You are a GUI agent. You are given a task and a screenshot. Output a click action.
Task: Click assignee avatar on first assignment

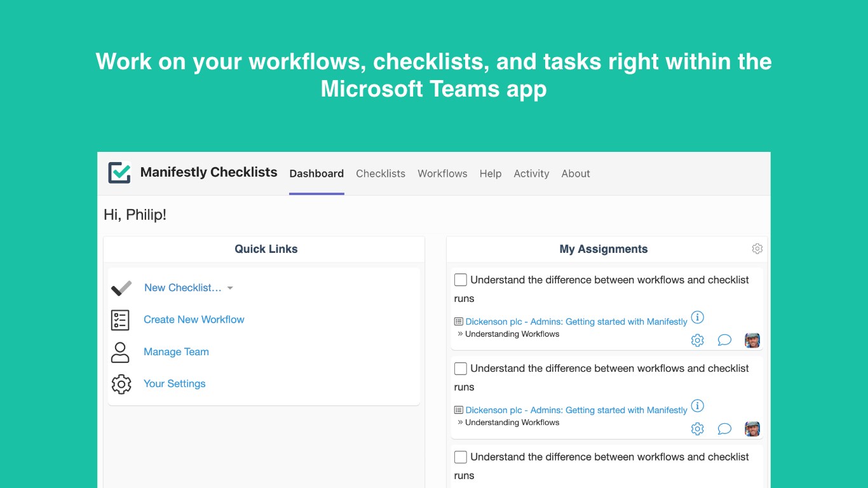[x=752, y=340]
